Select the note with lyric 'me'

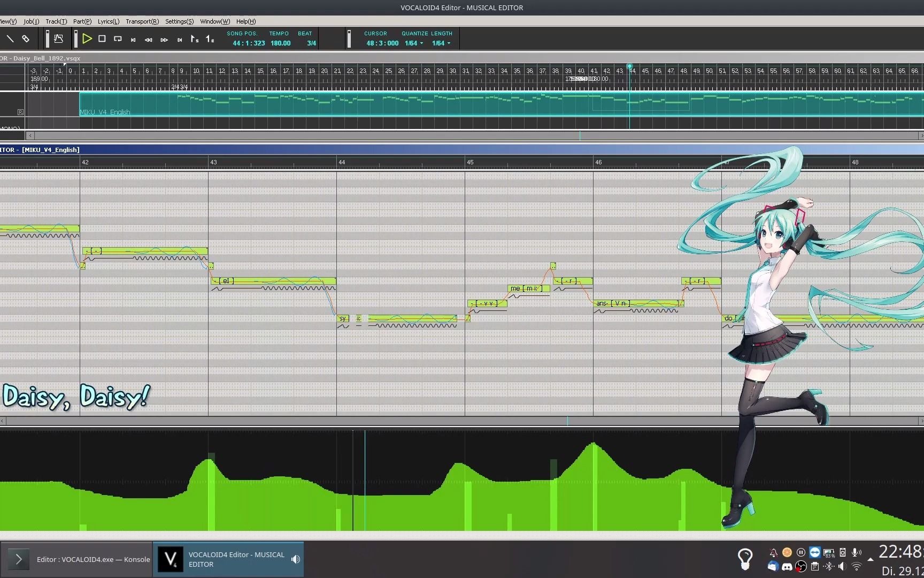(528, 288)
